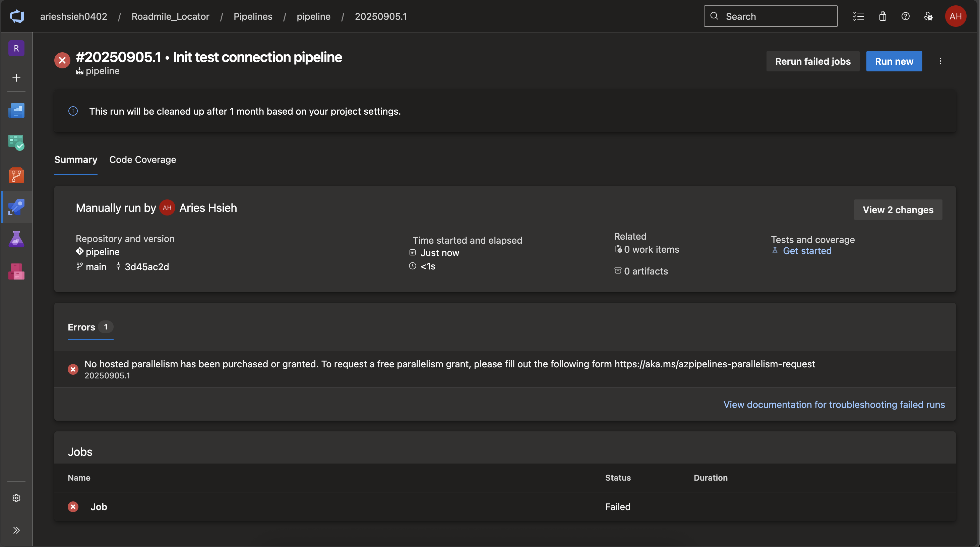Open user settings icon in header
This screenshot has width=980, height=547.
(x=928, y=16)
